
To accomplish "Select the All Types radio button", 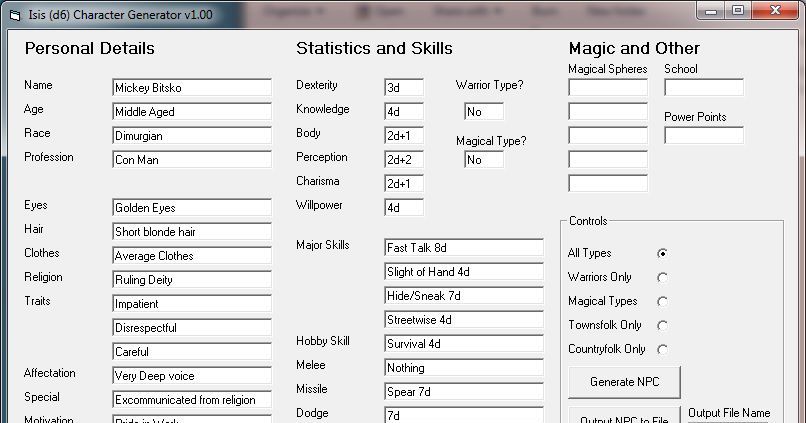I will (662, 253).
